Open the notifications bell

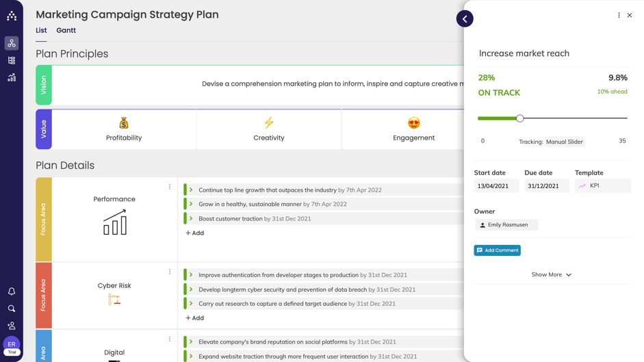click(12, 292)
